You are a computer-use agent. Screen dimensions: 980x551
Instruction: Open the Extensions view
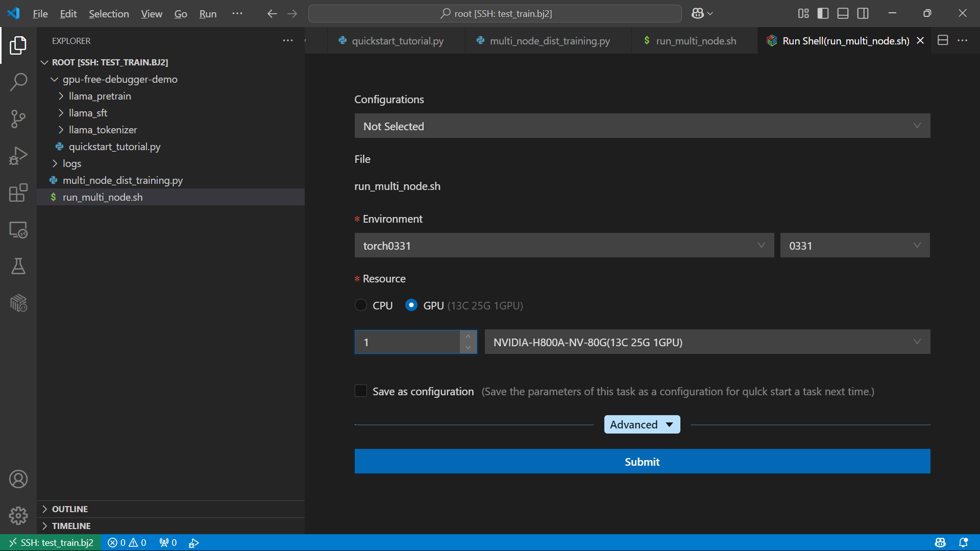tap(18, 193)
